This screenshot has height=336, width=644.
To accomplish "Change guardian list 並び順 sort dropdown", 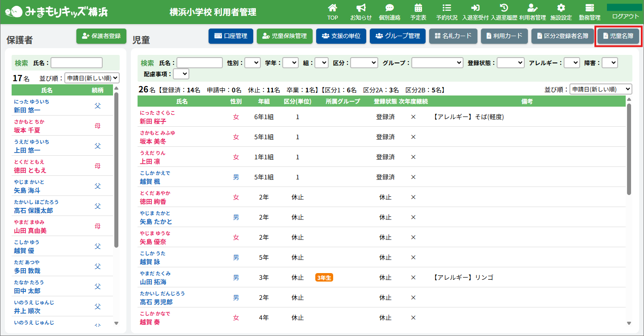I will tap(92, 78).
